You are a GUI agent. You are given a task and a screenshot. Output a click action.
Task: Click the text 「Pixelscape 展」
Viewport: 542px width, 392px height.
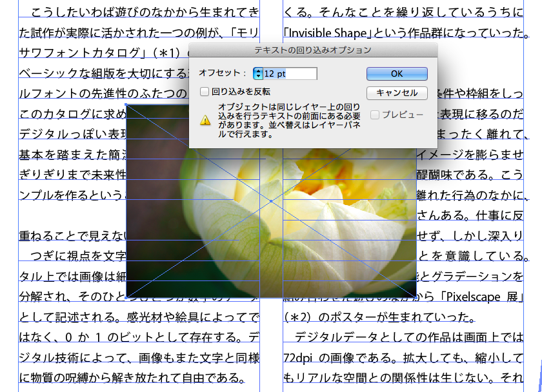pos(482,297)
